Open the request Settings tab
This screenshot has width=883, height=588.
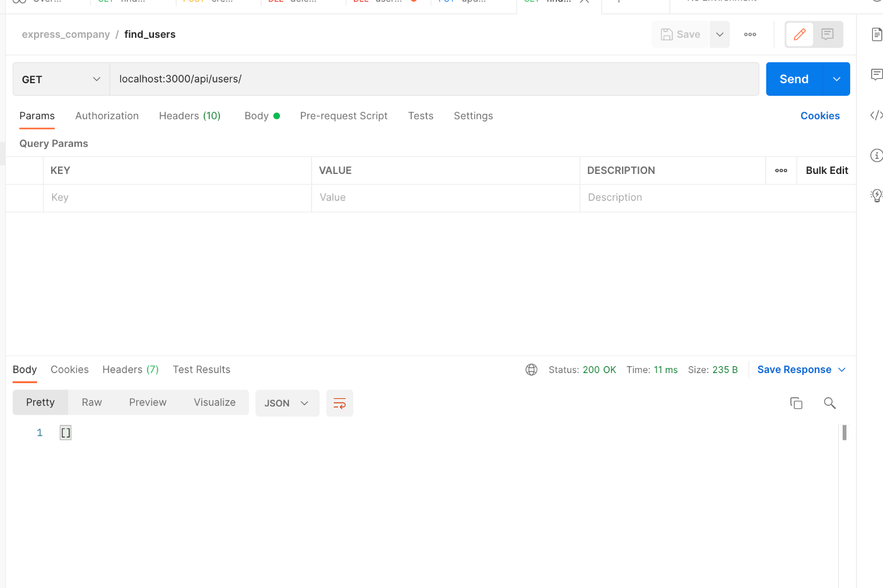pos(474,116)
